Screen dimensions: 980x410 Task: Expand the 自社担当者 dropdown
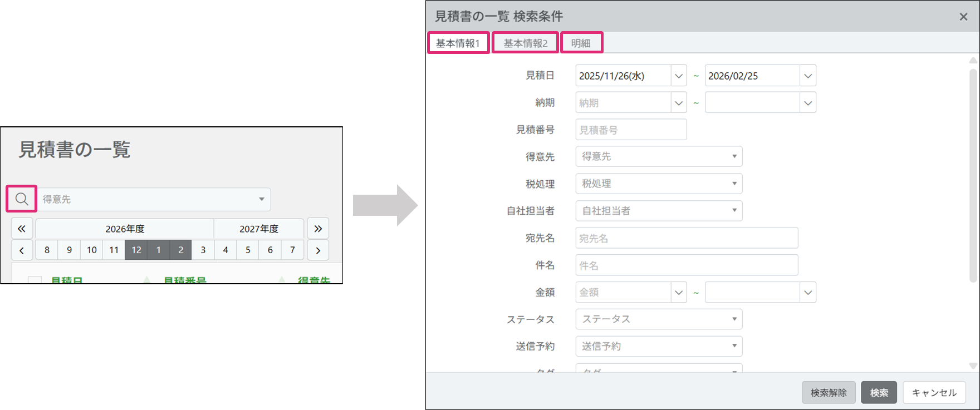click(734, 211)
